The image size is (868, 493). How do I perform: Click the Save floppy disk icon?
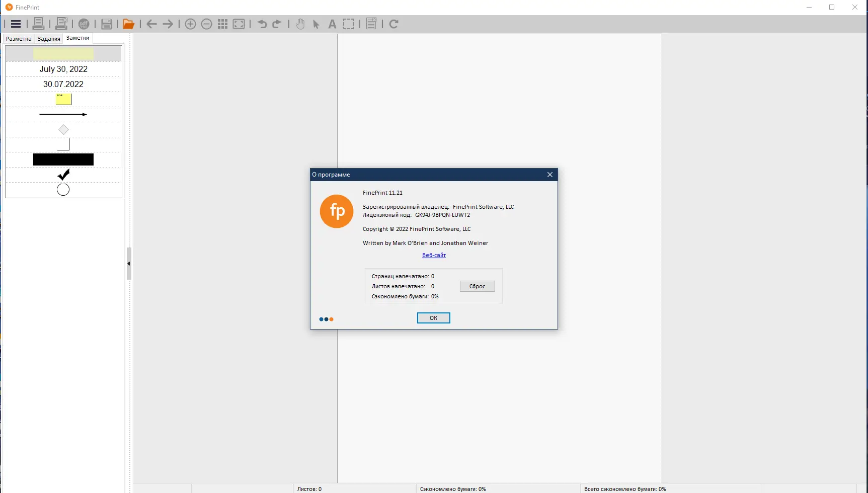tap(107, 24)
